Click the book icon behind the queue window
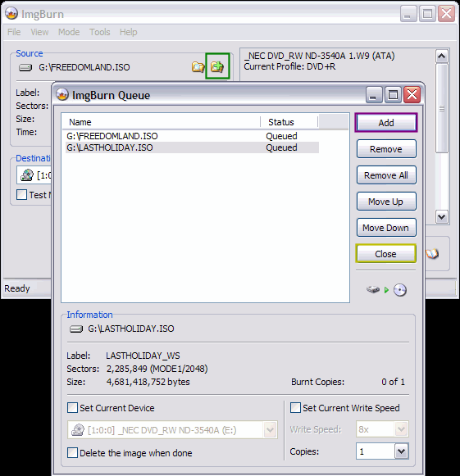The width and height of the screenshot is (460, 476). tap(432, 253)
